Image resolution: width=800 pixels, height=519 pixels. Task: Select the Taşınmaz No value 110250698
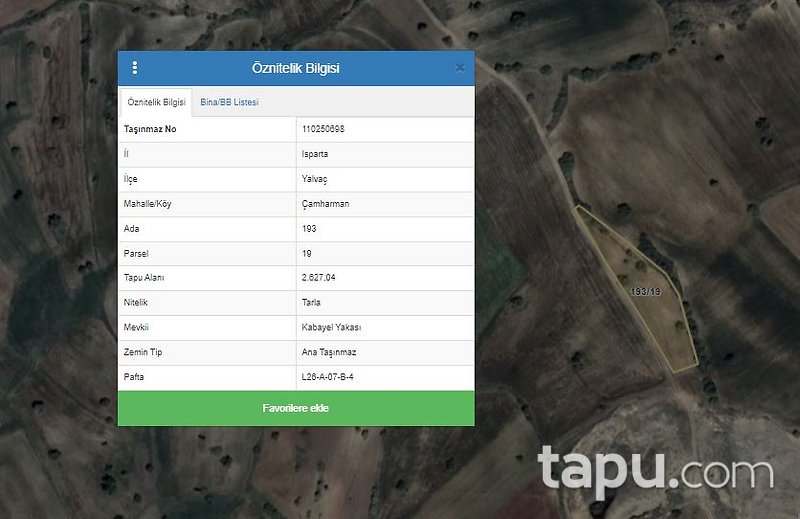pos(323,129)
